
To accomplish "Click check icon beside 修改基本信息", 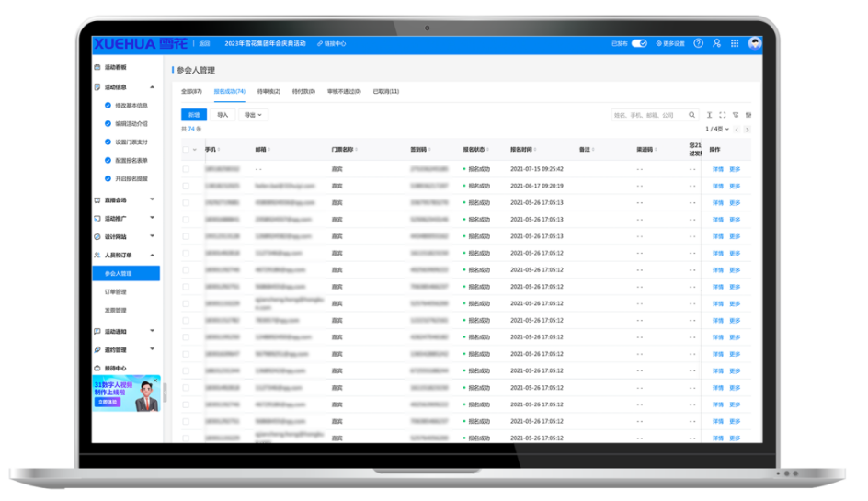I will pyautogui.click(x=108, y=106).
